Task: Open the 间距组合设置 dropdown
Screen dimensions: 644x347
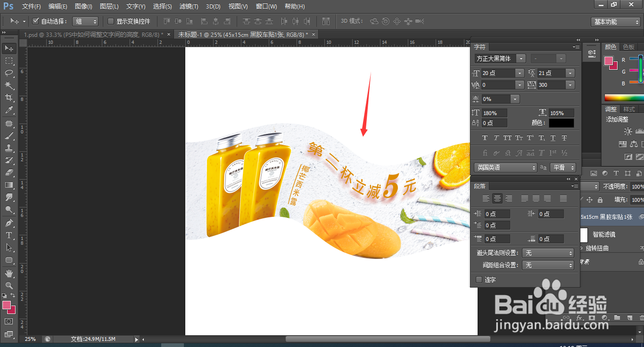Action: 548,265
